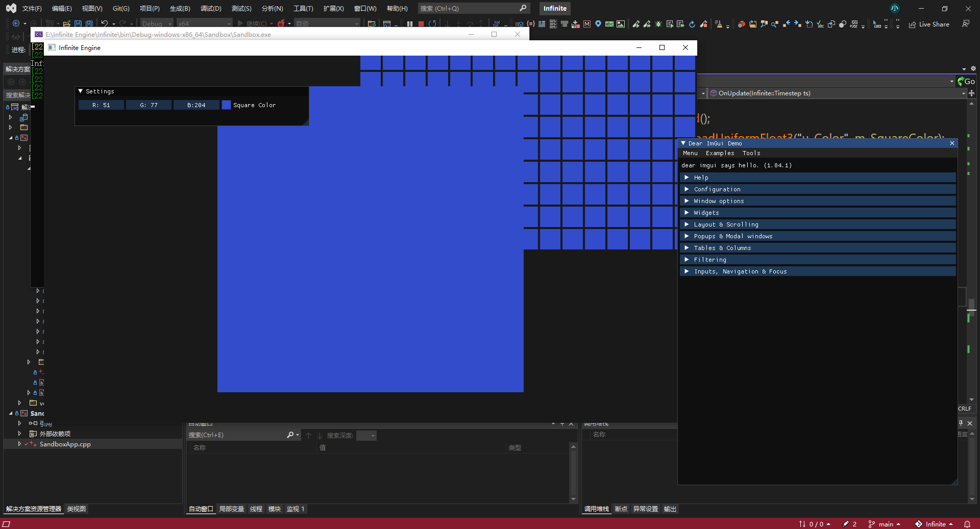Click the Save file icon

coord(78,24)
